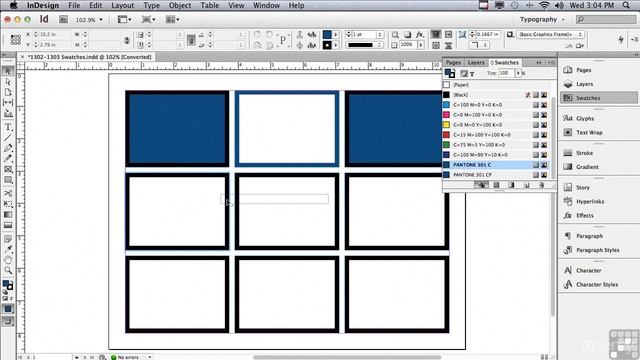Click the search field in Application bar
This screenshot has height=360, width=640.
tap(606, 19)
